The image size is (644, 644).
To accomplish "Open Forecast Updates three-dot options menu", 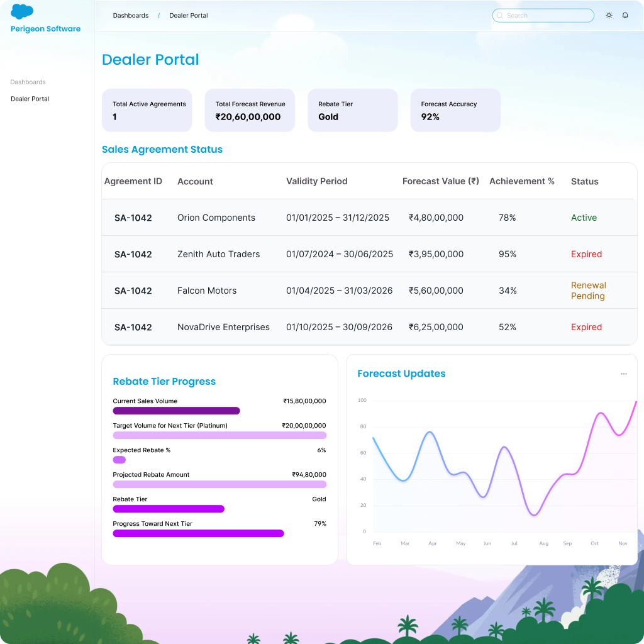I will tap(623, 374).
